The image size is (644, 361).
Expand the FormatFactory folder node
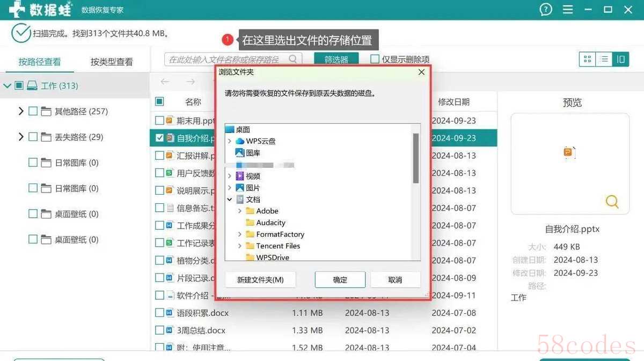[240, 234]
